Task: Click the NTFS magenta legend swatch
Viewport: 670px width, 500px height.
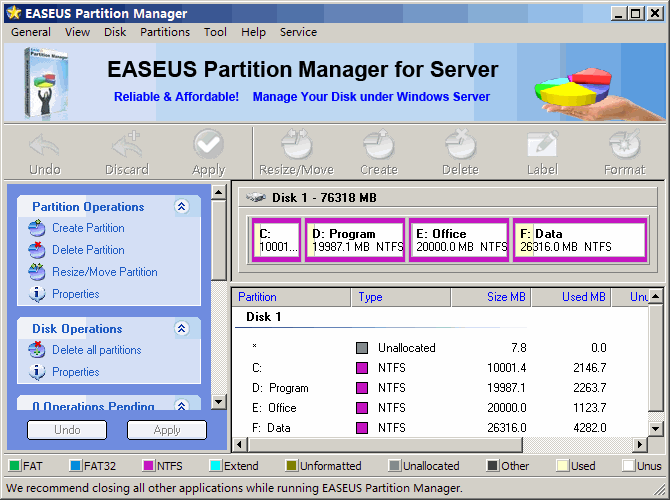Action: pos(148,465)
